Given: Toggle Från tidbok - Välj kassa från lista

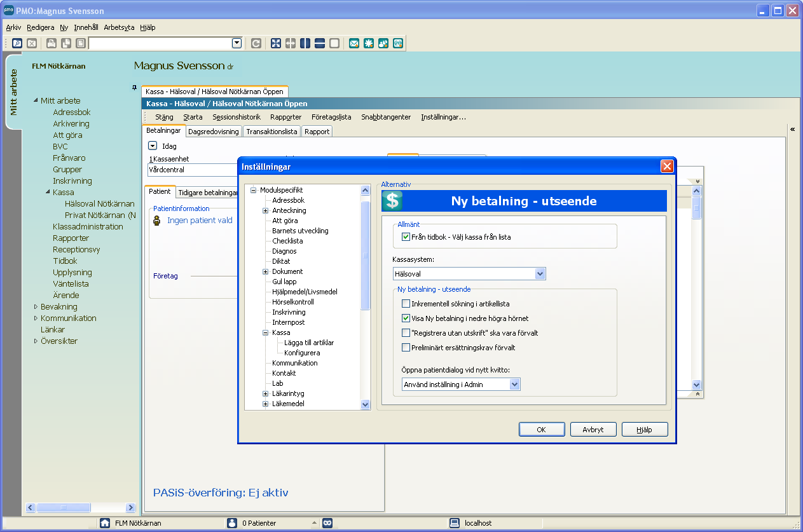Looking at the screenshot, I should pyautogui.click(x=406, y=237).
